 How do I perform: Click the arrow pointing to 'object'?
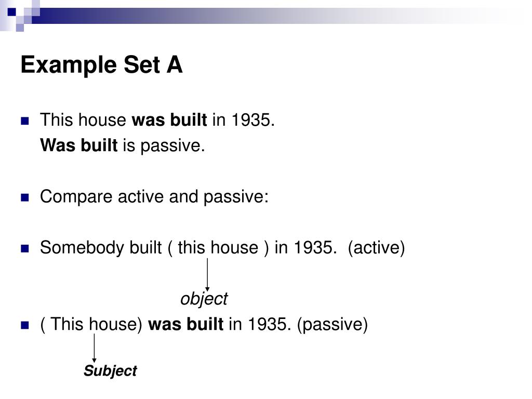(x=207, y=274)
